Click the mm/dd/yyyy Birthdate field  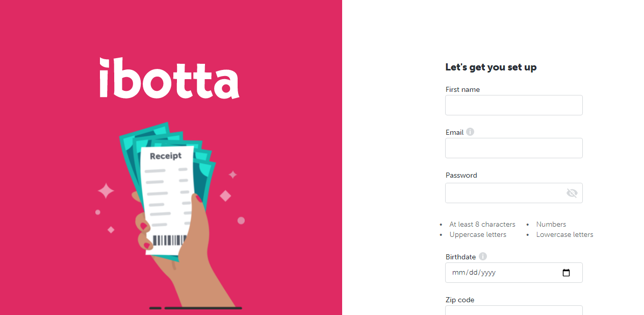pyautogui.click(x=514, y=273)
